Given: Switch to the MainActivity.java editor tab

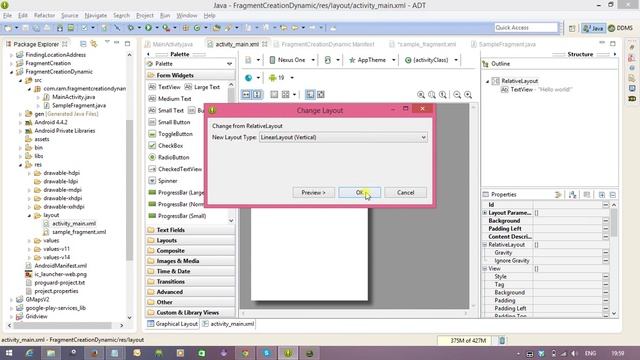Looking at the screenshot, I should pyautogui.click(x=172, y=44).
